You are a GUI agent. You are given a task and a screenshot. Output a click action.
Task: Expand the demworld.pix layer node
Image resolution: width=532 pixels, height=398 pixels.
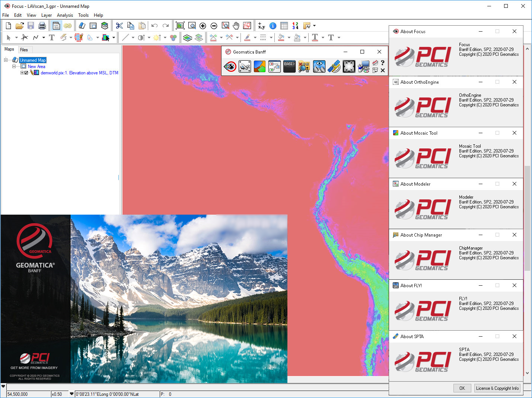[22, 73]
